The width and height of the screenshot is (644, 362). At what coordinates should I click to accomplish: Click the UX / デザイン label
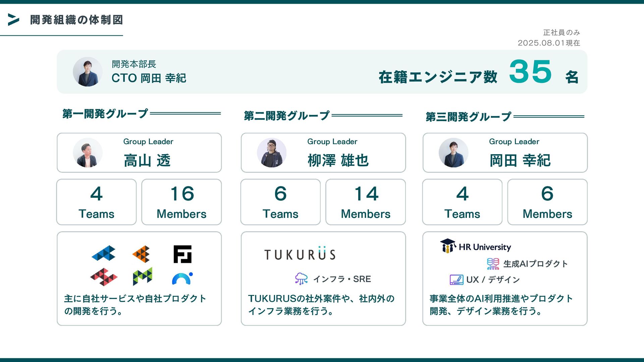click(x=493, y=280)
